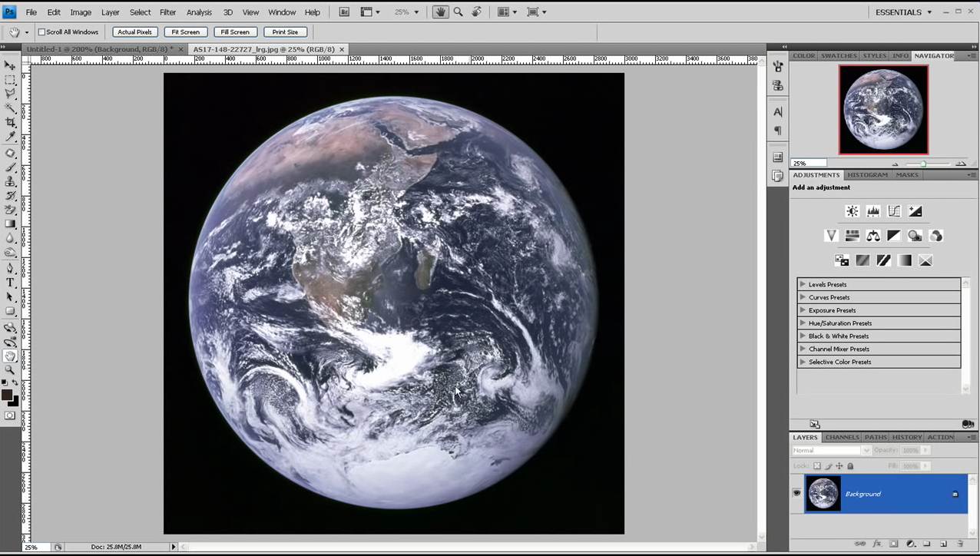Enable Scroll All Windows
Viewport: 980px width, 556px height.
pyautogui.click(x=41, y=31)
